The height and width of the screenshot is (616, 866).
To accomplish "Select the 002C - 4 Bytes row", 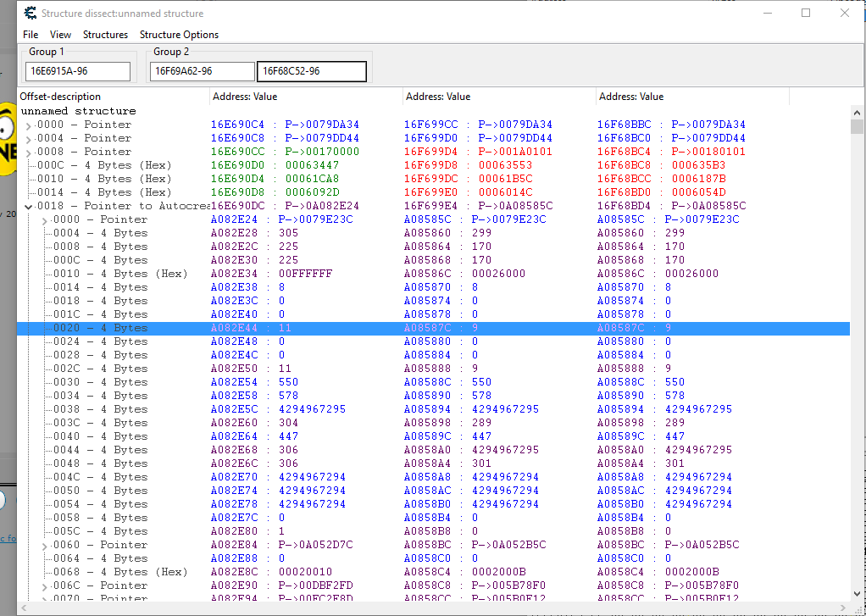I will (434, 369).
